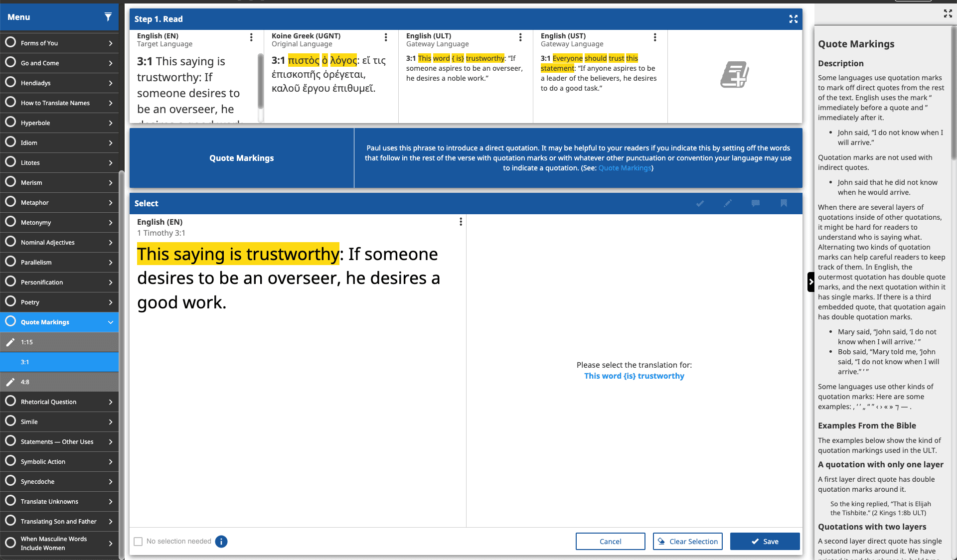Click the Clear Selection button

[687, 542]
